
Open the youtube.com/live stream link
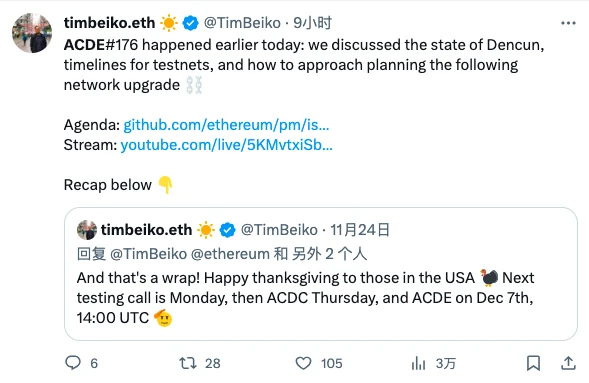pos(226,145)
